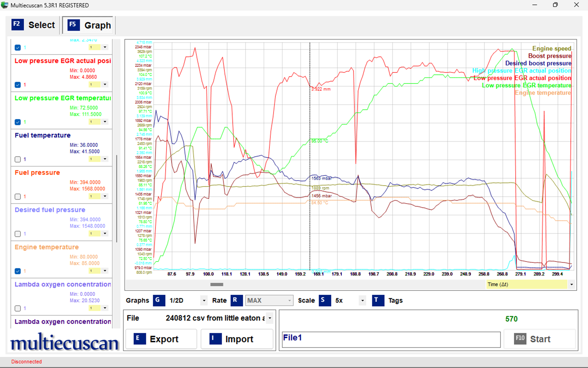The image size is (588, 368).
Task: Open axis dropdown for Low pressure EGR actual position
Action: [x=105, y=84]
